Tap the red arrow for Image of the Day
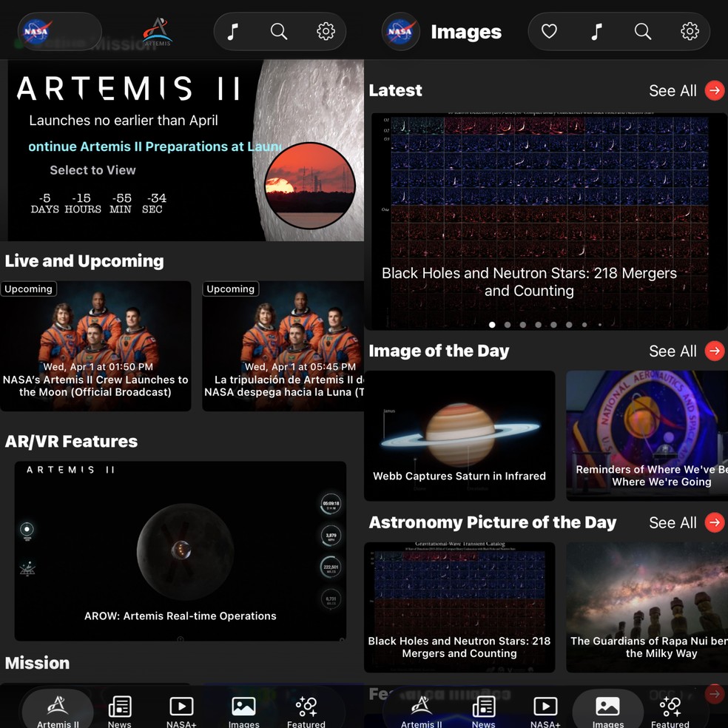This screenshot has height=728, width=728. pyautogui.click(x=714, y=351)
